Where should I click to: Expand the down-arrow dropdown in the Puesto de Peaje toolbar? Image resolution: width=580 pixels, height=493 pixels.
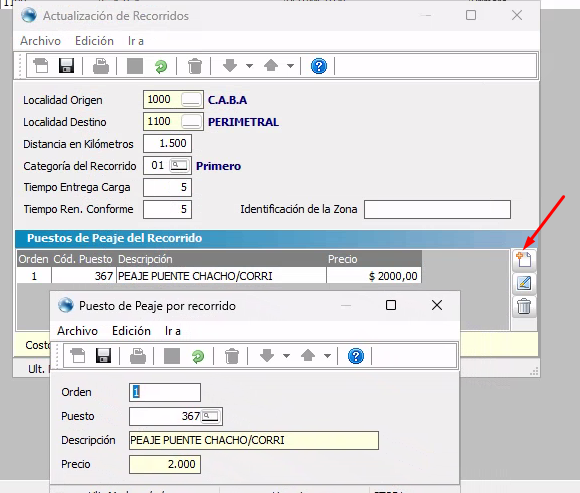[x=286, y=356]
